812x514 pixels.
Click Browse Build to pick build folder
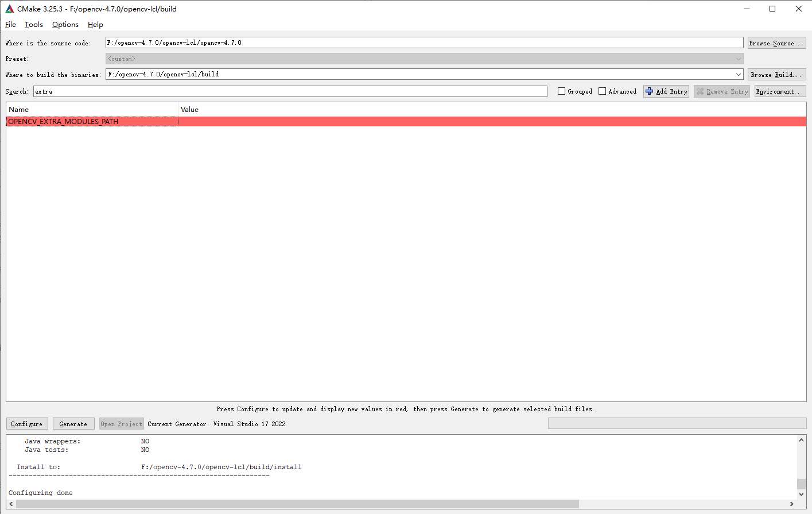point(776,74)
